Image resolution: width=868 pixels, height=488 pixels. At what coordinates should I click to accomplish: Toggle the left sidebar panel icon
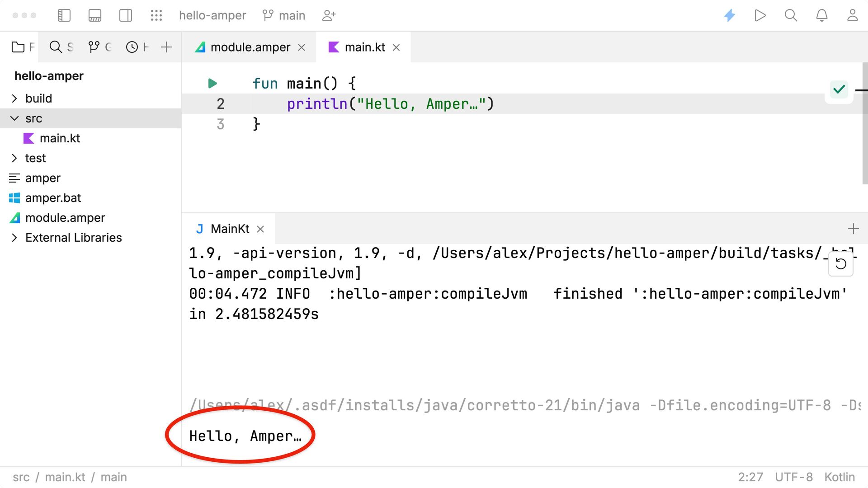tap(64, 15)
